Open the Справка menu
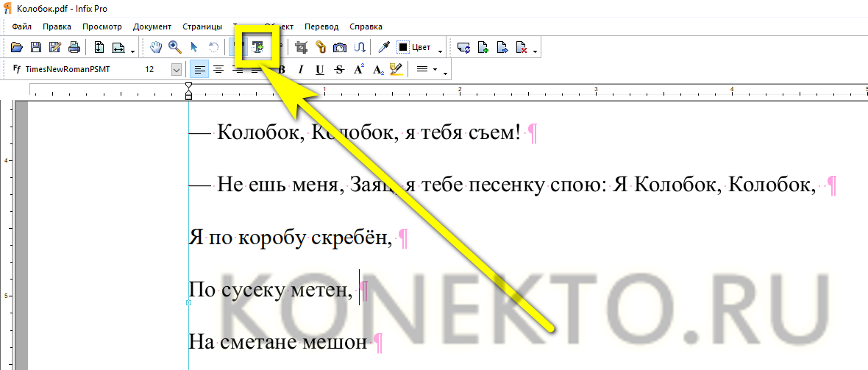 point(366,26)
